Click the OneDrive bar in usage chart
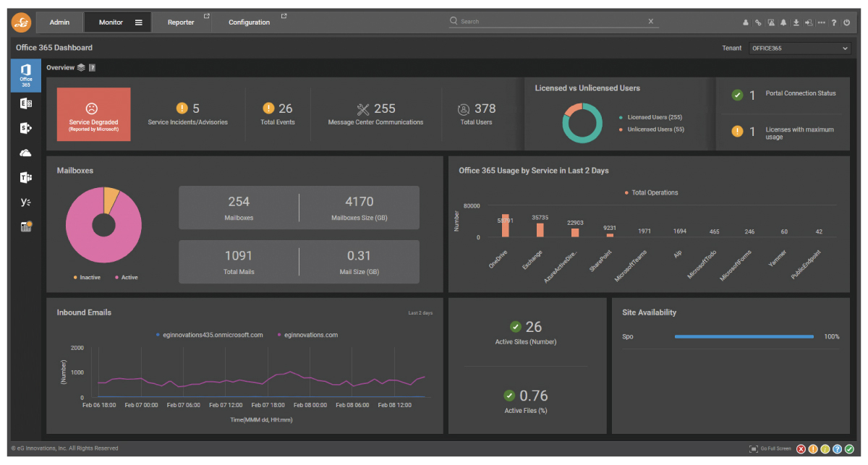Image resolution: width=868 pixels, height=465 pixels. click(506, 226)
